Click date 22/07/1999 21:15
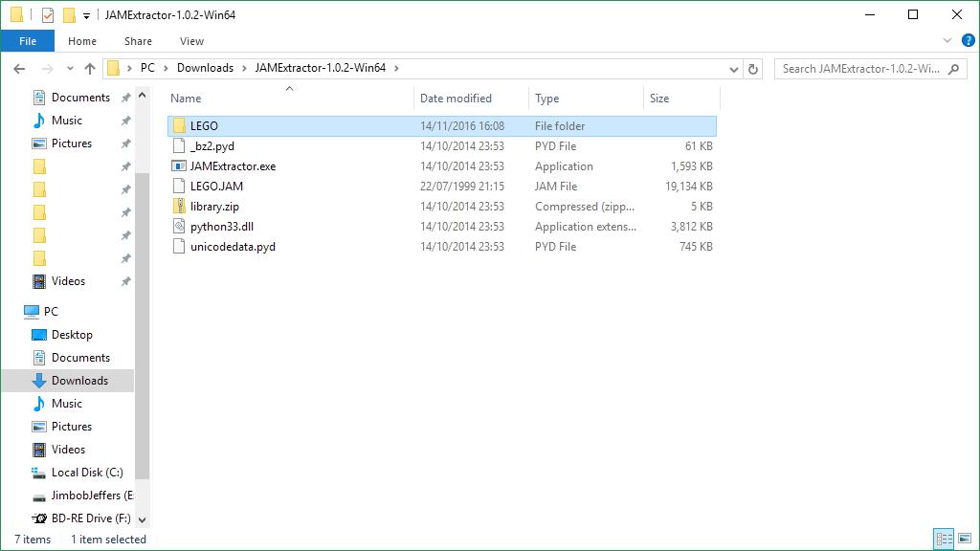980x551 pixels. click(462, 187)
